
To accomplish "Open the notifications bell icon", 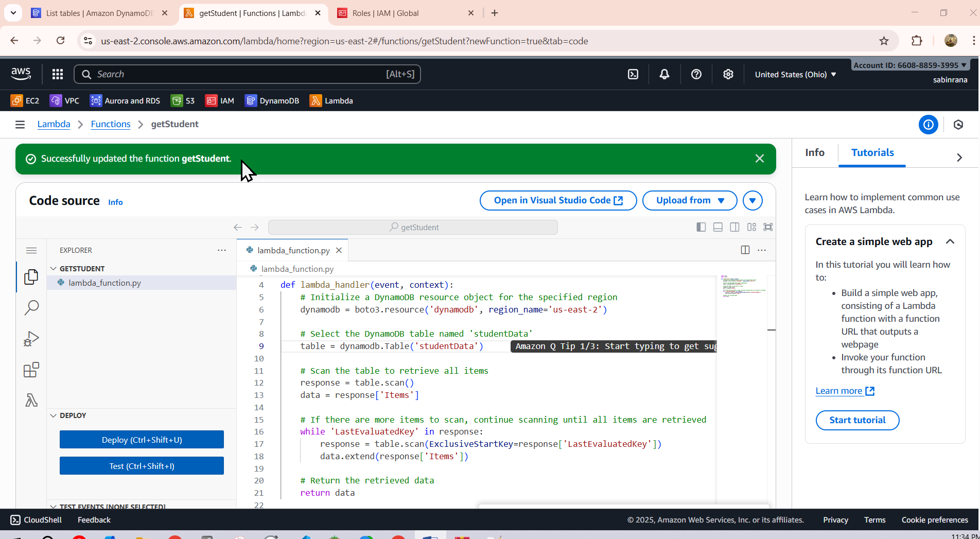I will point(664,74).
